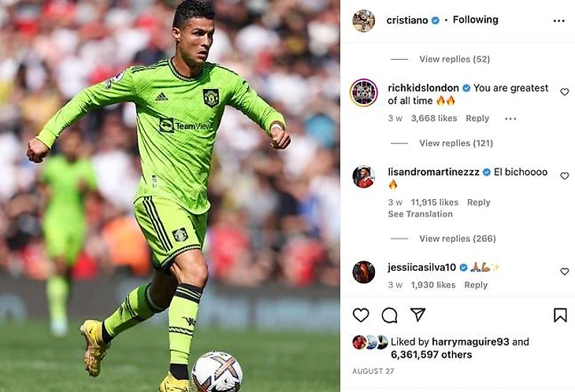The width and height of the screenshot is (575, 392).
Task: Like richkidslondon's comment
Action: point(564,92)
